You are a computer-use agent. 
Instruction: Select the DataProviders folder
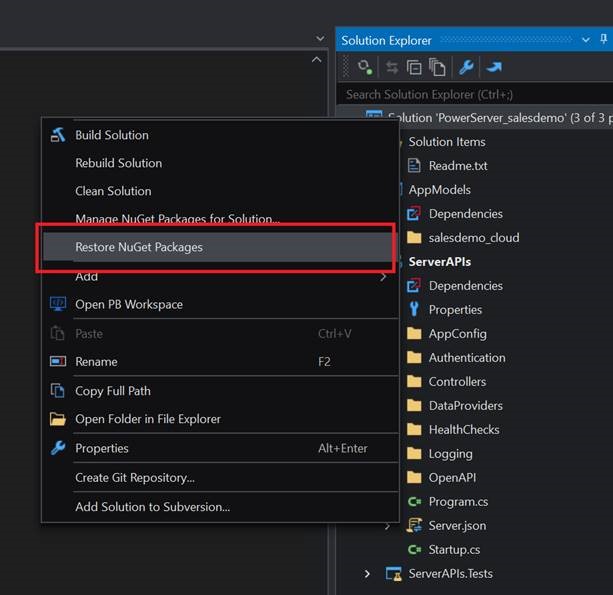[465, 405]
